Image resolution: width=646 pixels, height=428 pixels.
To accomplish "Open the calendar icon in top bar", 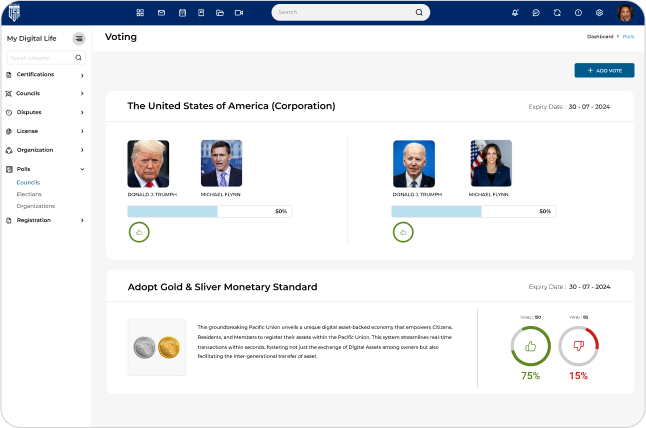I will (181, 13).
